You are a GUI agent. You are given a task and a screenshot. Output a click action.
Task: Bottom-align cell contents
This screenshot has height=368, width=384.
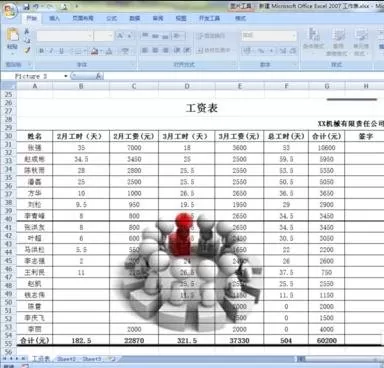coord(165,36)
